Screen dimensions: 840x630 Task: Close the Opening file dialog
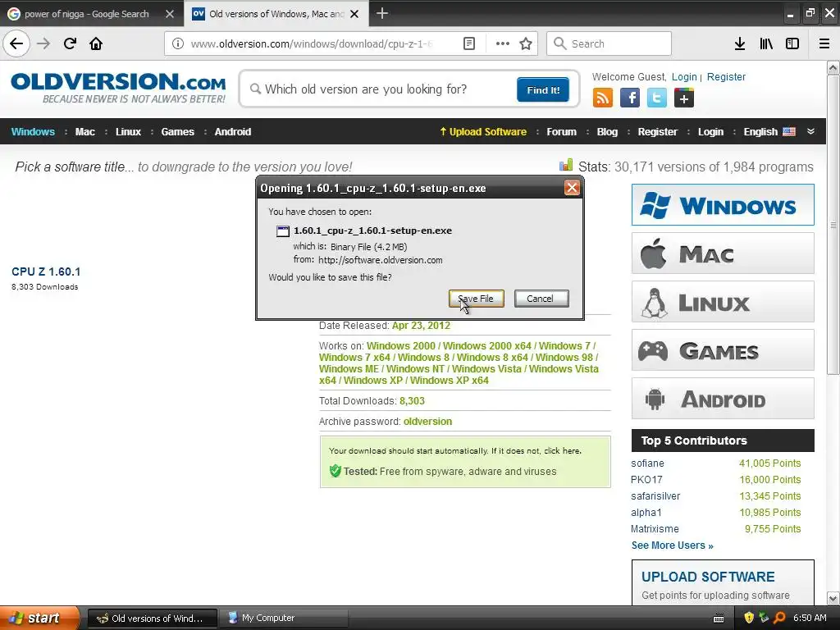point(572,188)
